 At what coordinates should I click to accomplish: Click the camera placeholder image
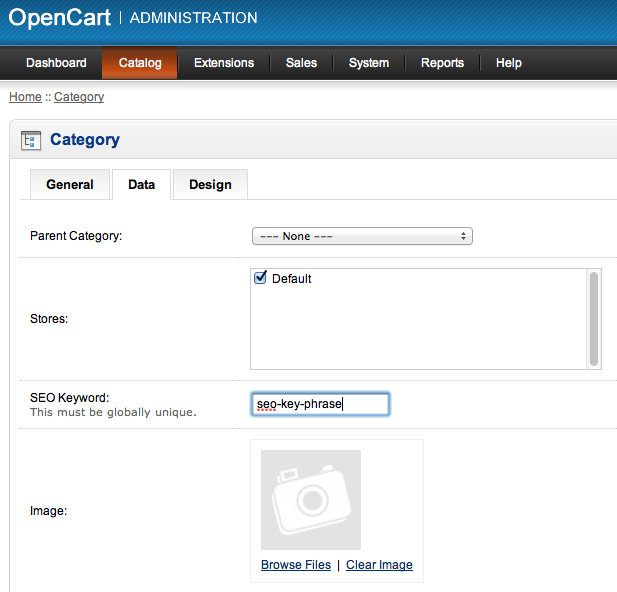pyautogui.click(x=311, y=499)
